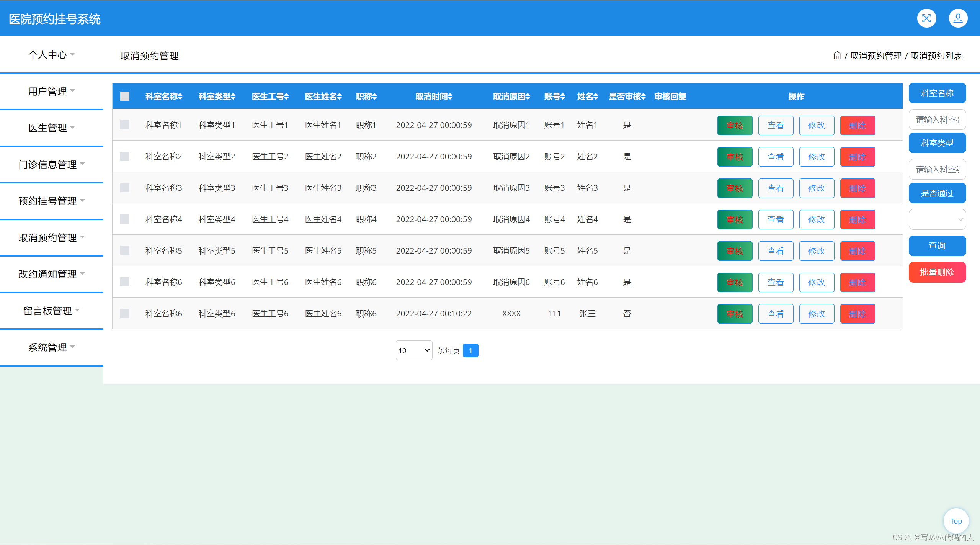Click 查看 button for 科室名称2 row
Image resolution: width=980 pixels, height=545 pixels.
tap(776, 157)
